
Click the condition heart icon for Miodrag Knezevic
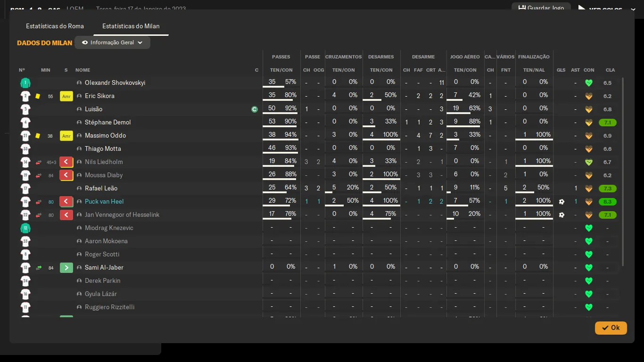[x=588, y=228]
